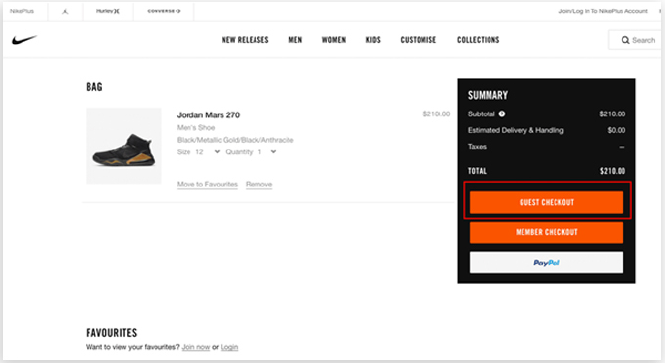The width and height of the screenshot is (665, 363).
Task: Click the Login link under Favourites
Action: [x=229, y=347]
